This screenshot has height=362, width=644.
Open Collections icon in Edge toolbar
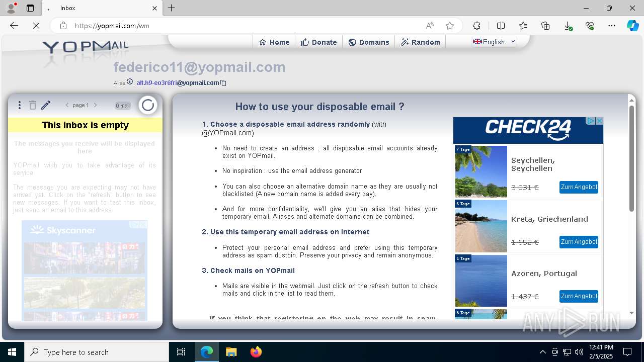click(x=545, y=26)
